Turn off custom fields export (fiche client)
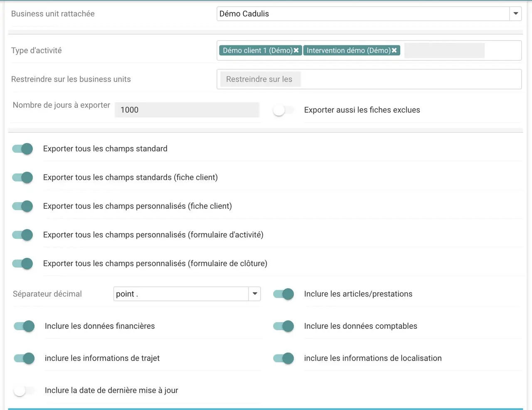532x410 pixels. pyautogui.click(x=23, y=206)
